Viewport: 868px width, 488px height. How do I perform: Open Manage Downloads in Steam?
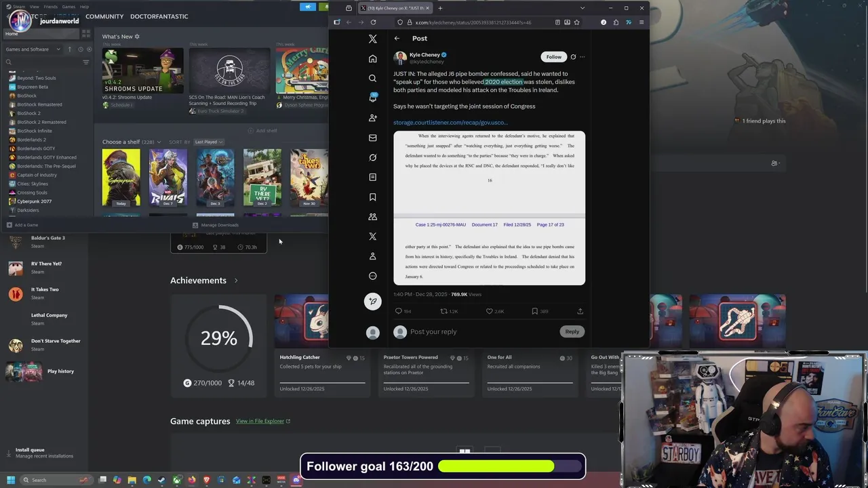coord(216,225)
